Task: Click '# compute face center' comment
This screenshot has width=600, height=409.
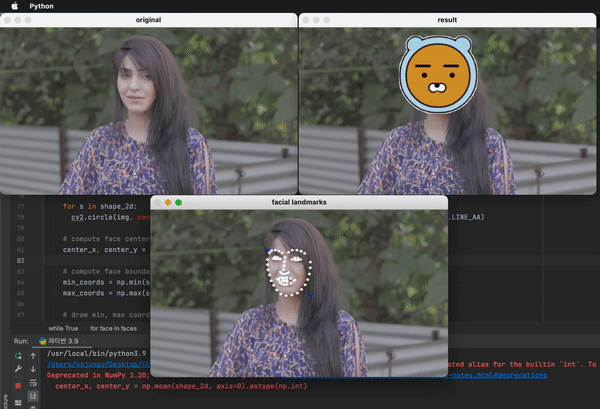Action: point(106,239)
